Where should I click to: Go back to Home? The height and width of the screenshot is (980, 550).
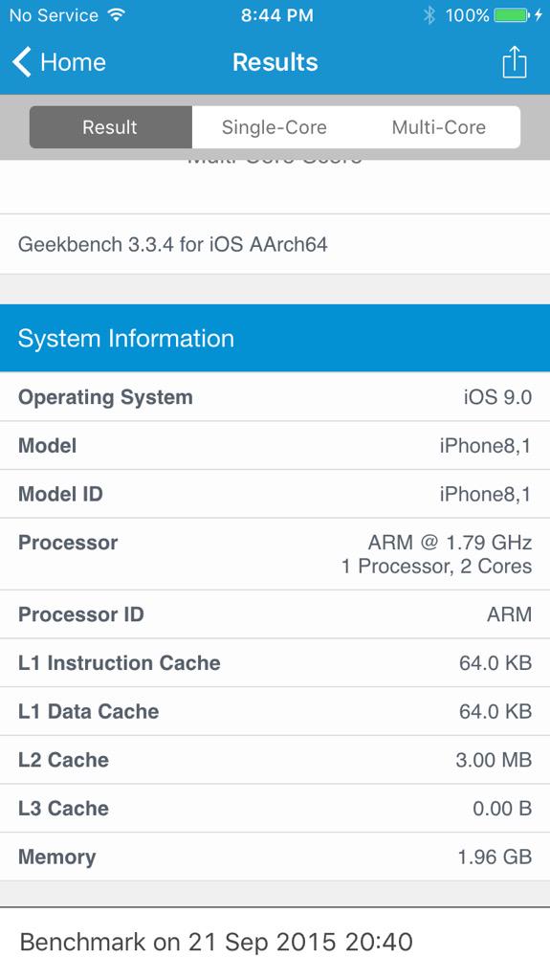(x=59, y=62)
